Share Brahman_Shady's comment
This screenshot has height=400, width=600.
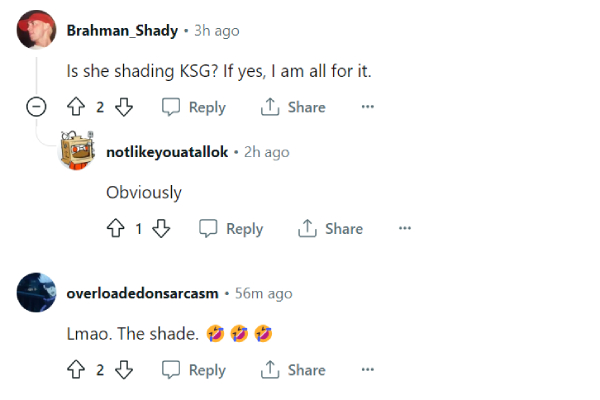pyautogui.click(x=293, y=107)
